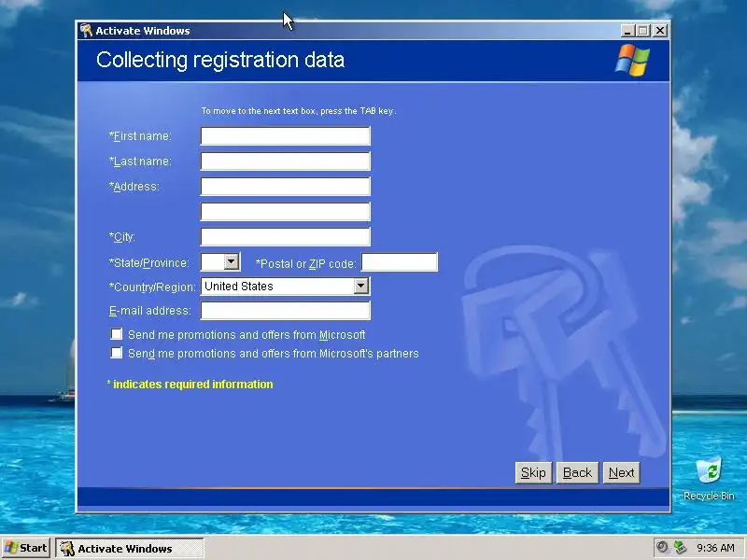Click the E-mail address field
The image size is (747, 560).
286,311
